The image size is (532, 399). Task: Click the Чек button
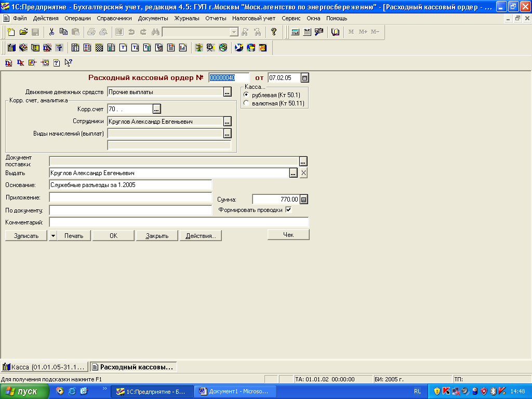tap(288, 234)
